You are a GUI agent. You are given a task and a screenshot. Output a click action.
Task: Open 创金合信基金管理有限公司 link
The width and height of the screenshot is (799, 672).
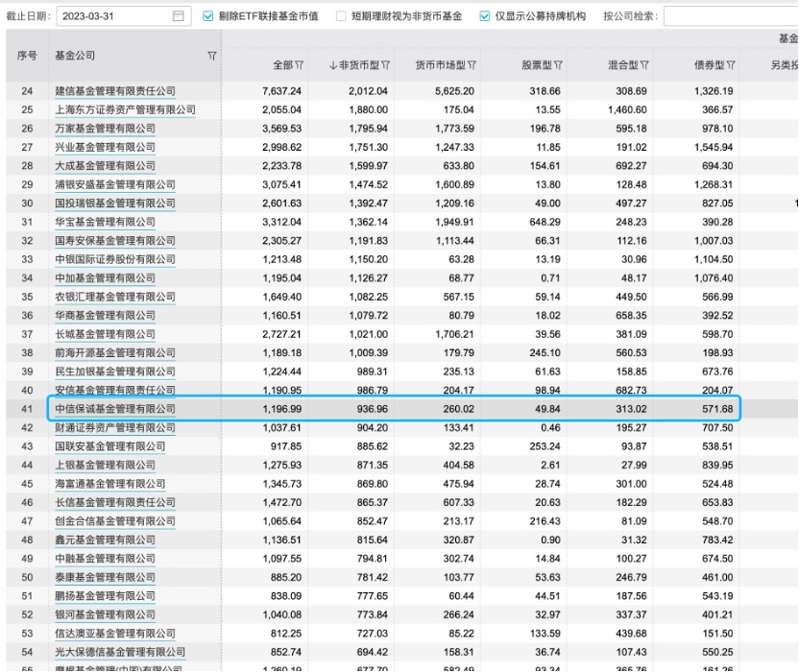tap(115, 521)
